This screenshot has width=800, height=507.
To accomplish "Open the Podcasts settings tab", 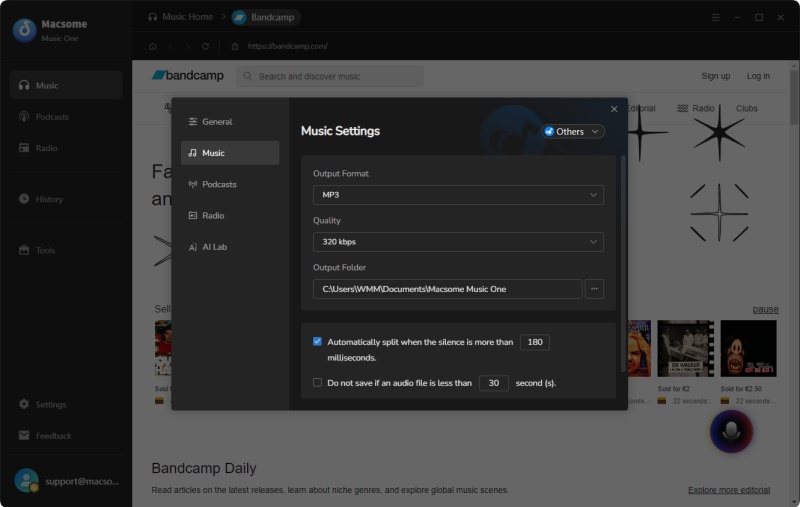I will 230,184.
